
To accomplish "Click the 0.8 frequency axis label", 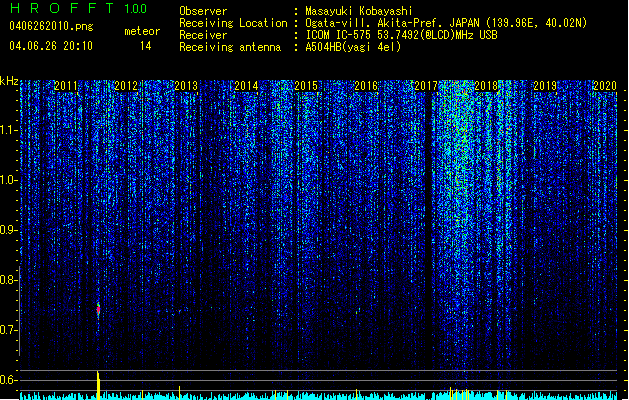I will [8, 280].
